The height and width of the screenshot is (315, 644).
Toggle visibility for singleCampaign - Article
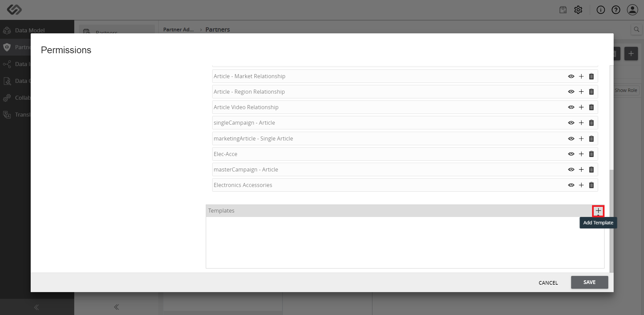tap(571, 123)
